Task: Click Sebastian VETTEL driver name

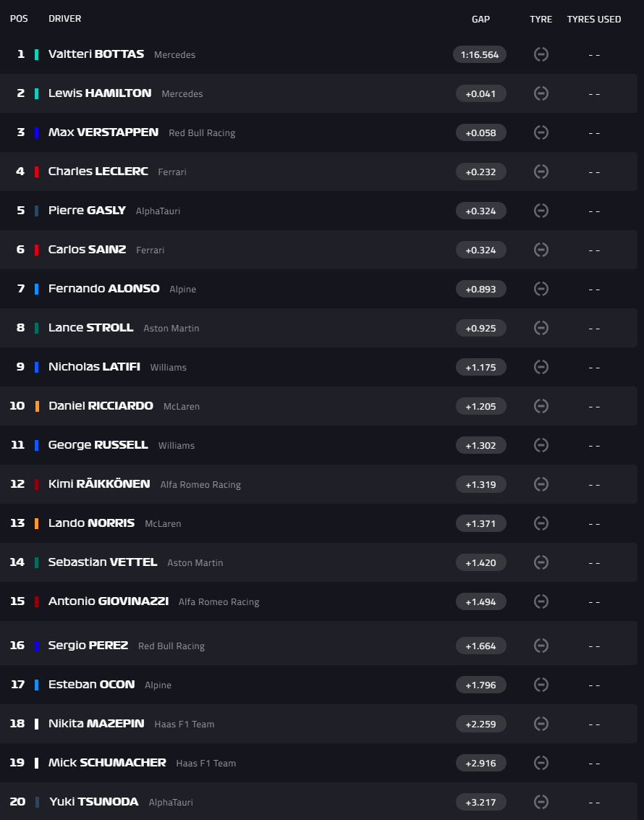Action: coord(103,562)
